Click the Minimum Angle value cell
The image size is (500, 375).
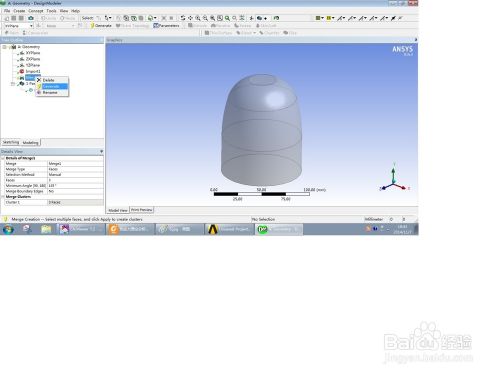point(75,185)
